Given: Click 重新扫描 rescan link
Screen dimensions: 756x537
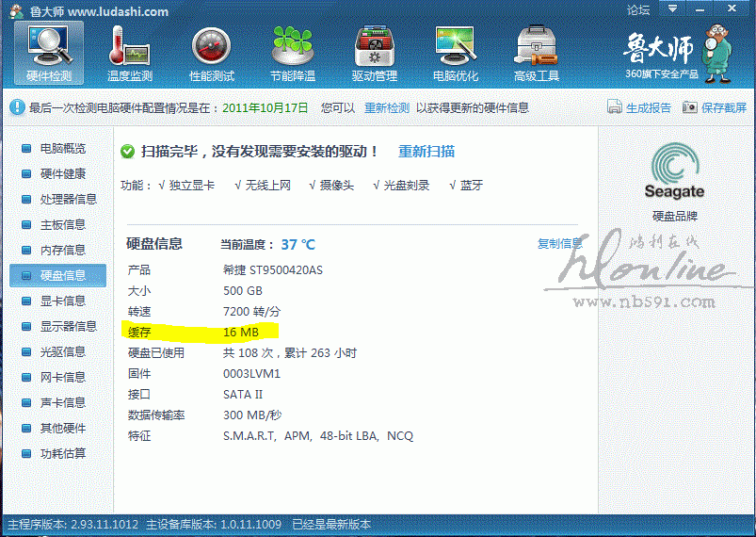Looking at the screenshot, I should point(426,152).
